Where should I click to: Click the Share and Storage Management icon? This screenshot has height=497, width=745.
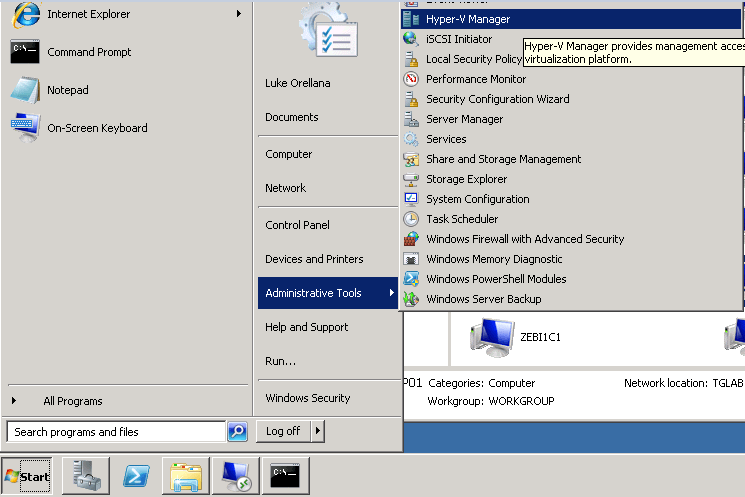tap(411, 159)
